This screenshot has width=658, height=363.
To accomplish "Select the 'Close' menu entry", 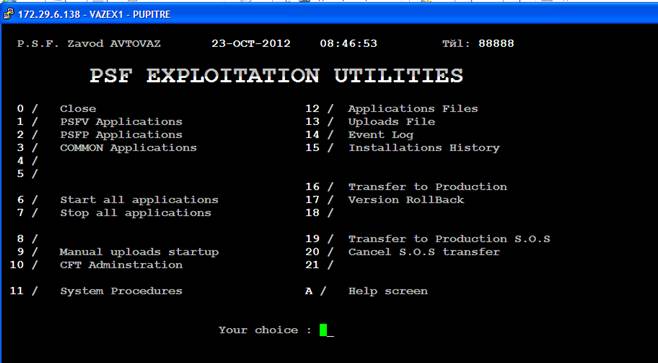I will point(78,109).
